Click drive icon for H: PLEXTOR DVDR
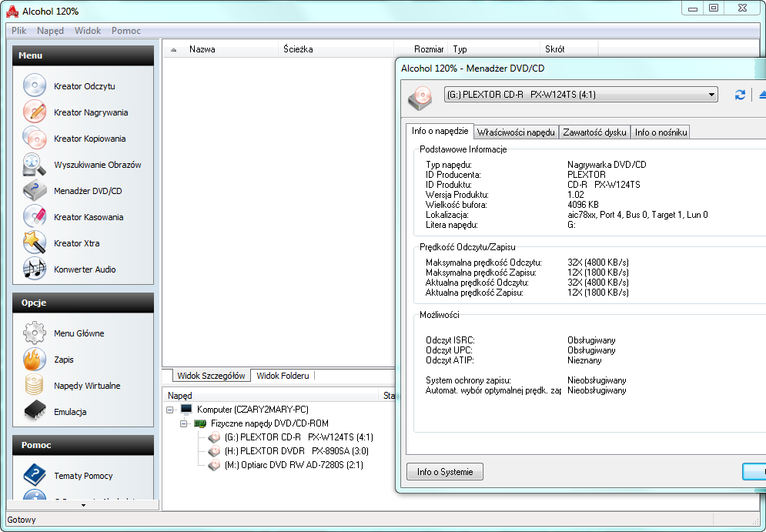The image size is (766, 532). 214,451
